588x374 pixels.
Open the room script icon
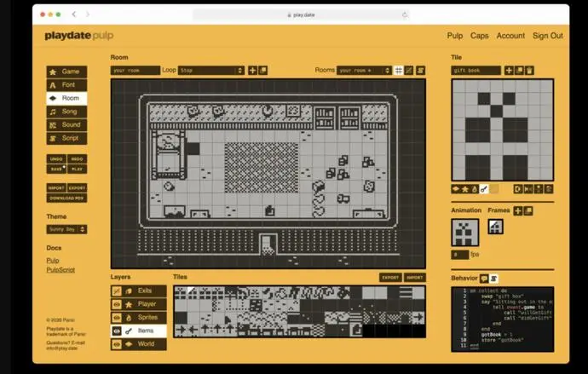click(x=421, y=71)
